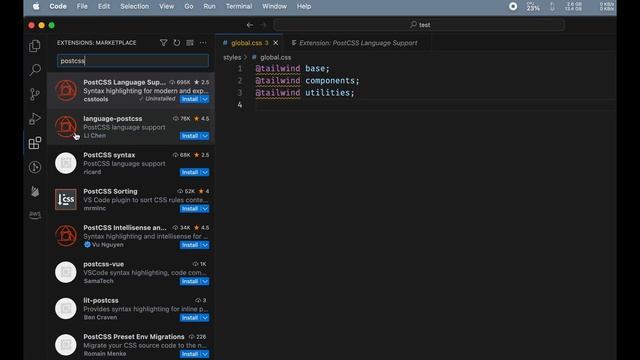Select styles in the breadcrumb
The height and width of the screenshot is (360, 640).
coord(232,58)
